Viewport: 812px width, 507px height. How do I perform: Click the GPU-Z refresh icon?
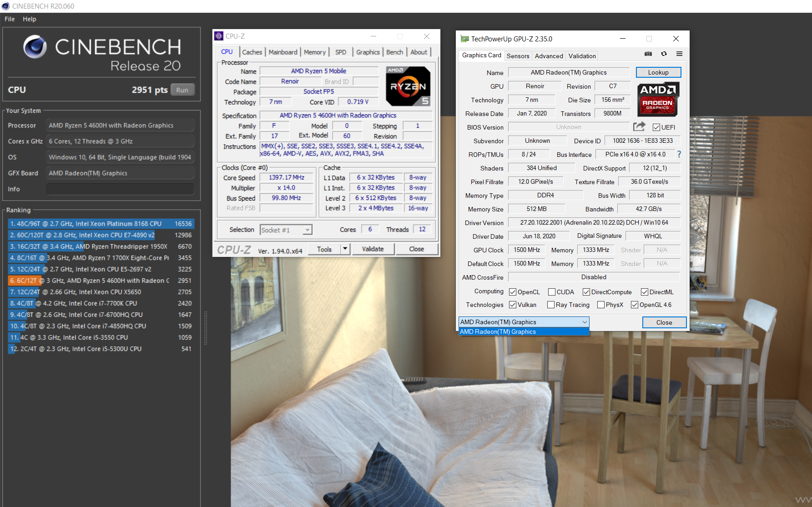tap(664, 54)
